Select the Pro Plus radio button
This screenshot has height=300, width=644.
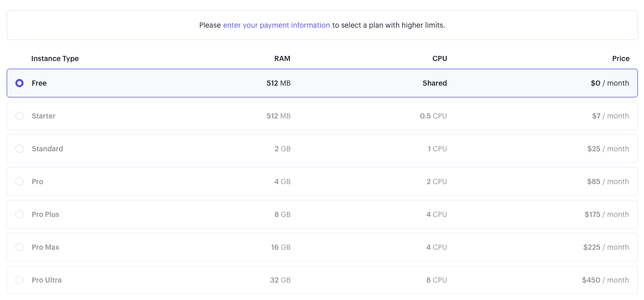tap(19, 214)
